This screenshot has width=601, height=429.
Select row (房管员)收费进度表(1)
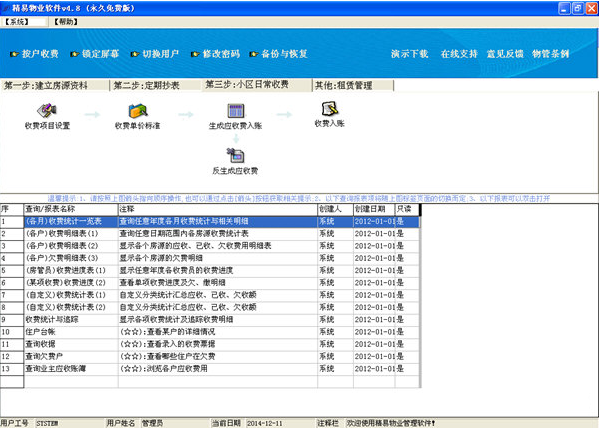210,270
